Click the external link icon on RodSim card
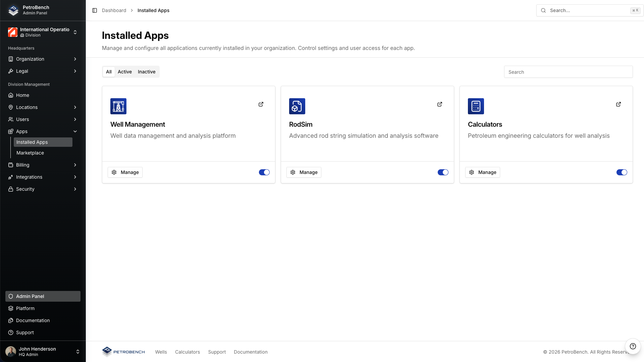 [440, 104]
